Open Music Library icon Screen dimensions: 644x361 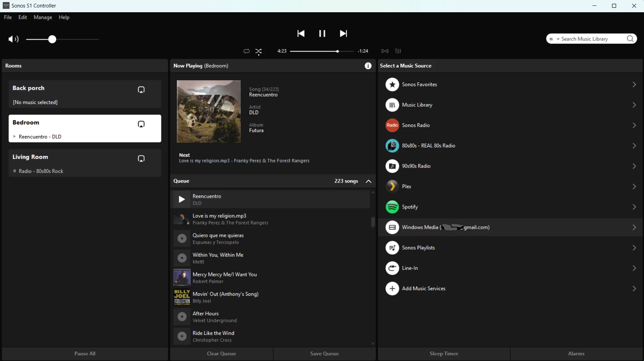point(392,105)
